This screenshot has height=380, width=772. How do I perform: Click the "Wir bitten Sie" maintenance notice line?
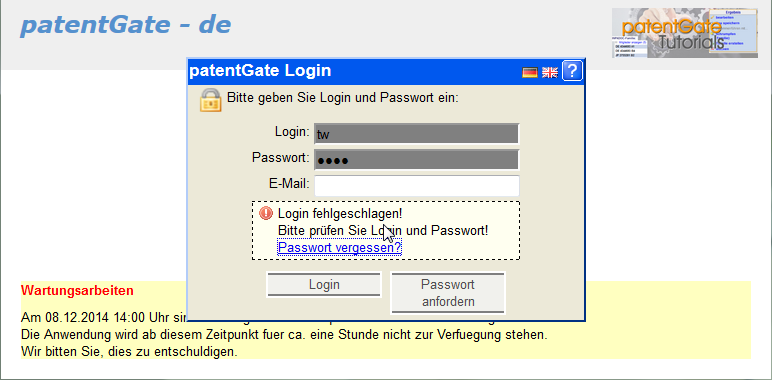pos(129,352)
